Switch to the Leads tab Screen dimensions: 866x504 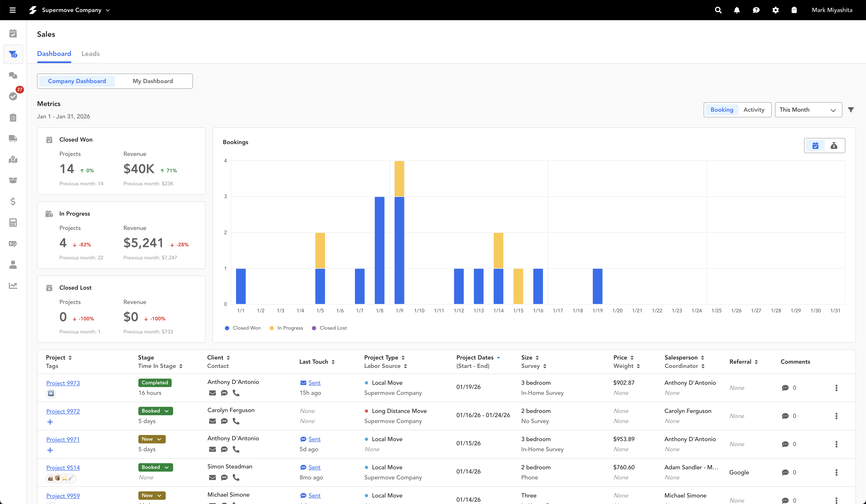click(90, 54)
